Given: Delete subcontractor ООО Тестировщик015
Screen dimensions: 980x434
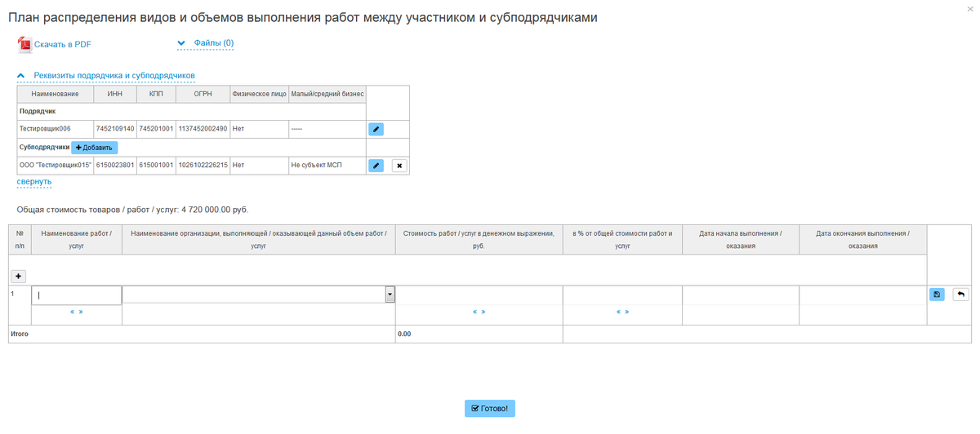Looking at the screenshot, I should pyautogui.click(x=399, y=166).
